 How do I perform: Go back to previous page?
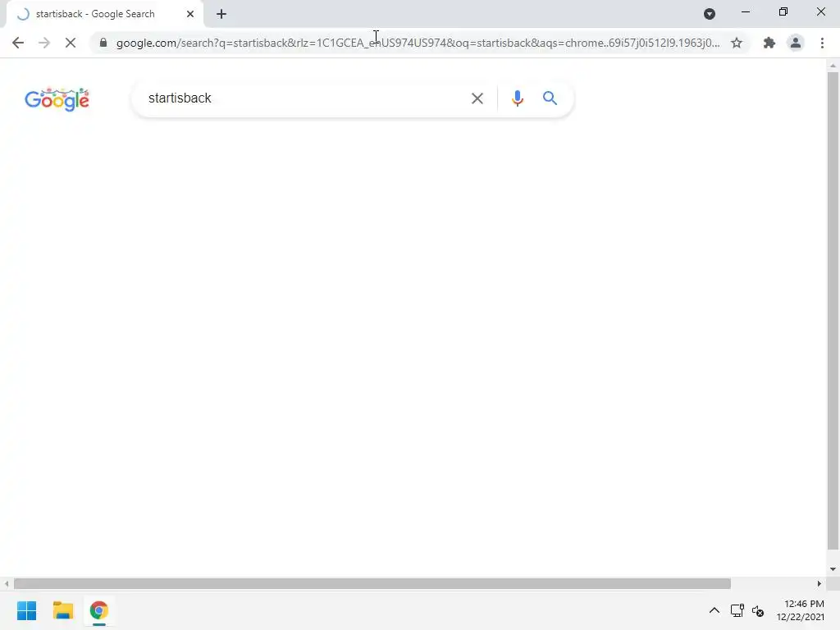pyautogui.click(x=18, y=43)
